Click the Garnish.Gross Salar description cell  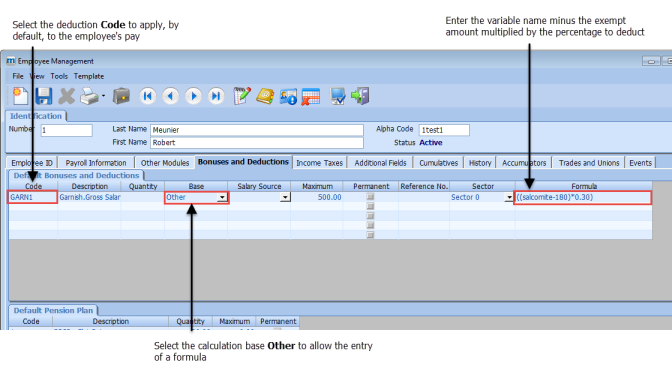[x=90, y=197]
